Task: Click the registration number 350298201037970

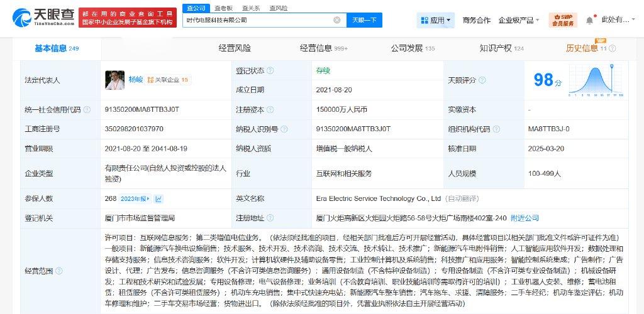Action: [134, 129]
